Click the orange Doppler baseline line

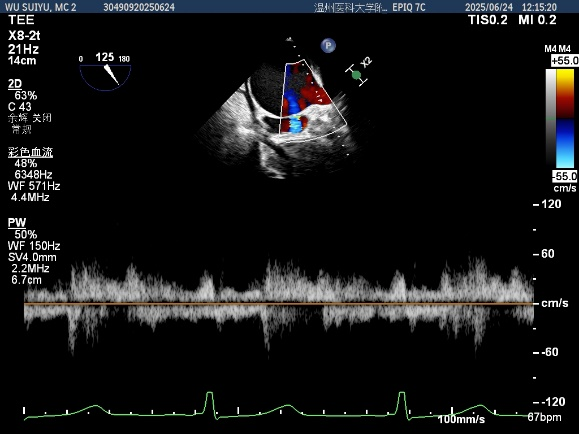tap(279, 304)
